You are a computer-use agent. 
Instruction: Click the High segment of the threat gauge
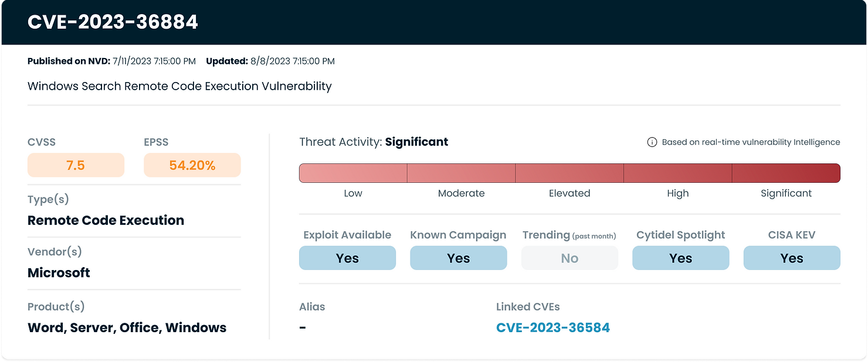677,173
